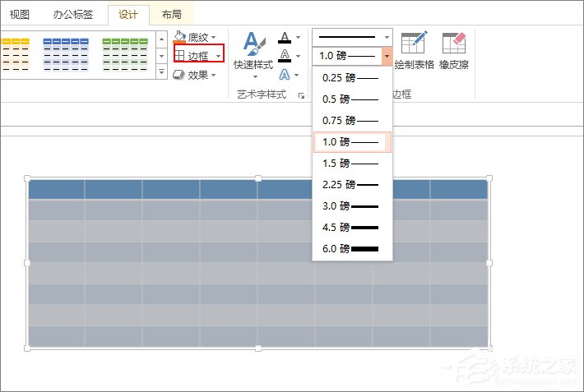Apply the blue table style thumbnail
584x392 pixels.
66,54
